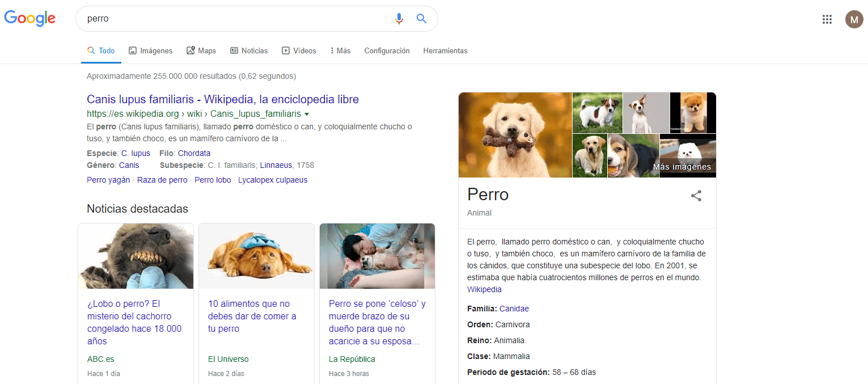Open golden retriever with teddy image
868x384 pixels.
[515, 135]
